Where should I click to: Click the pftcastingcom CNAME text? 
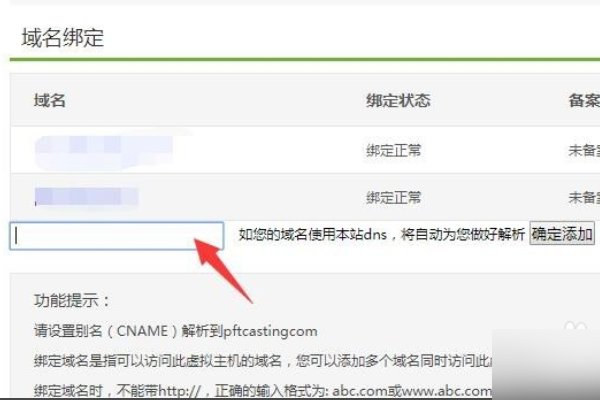coord(270,331)
